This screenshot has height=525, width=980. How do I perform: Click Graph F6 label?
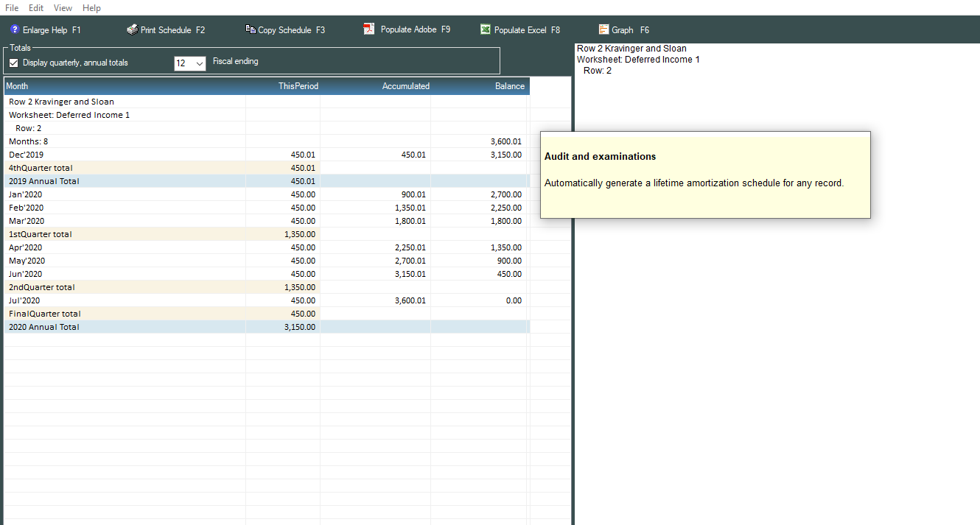(630, 30)
